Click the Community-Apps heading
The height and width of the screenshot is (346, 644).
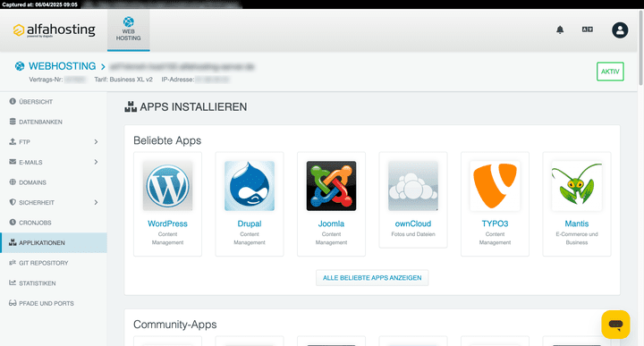pyautogui.click(x=175, y=325)
